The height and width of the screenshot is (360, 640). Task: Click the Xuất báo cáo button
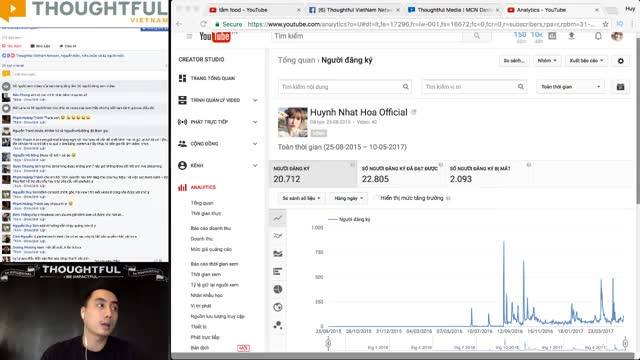pyautogui.click(x=586, y=61)
